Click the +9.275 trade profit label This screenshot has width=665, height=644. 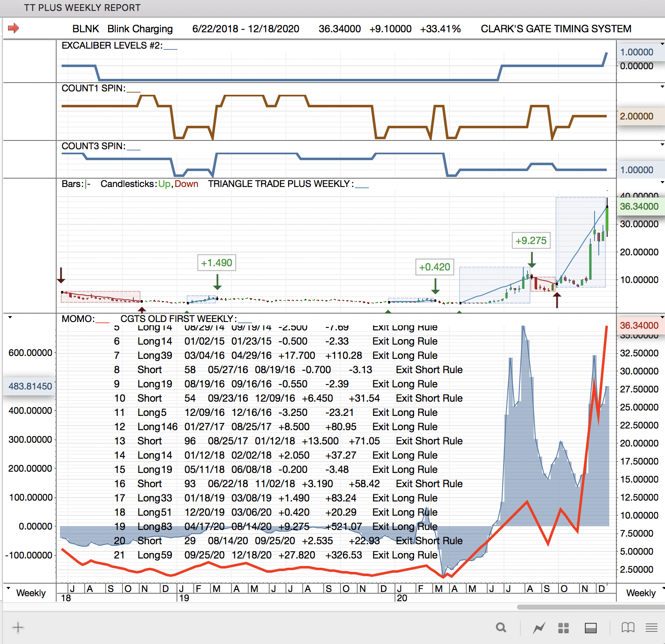point(531,241)
